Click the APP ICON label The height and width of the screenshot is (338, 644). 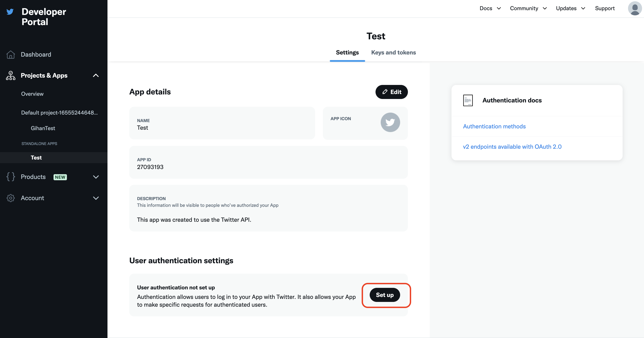(341, 119)
